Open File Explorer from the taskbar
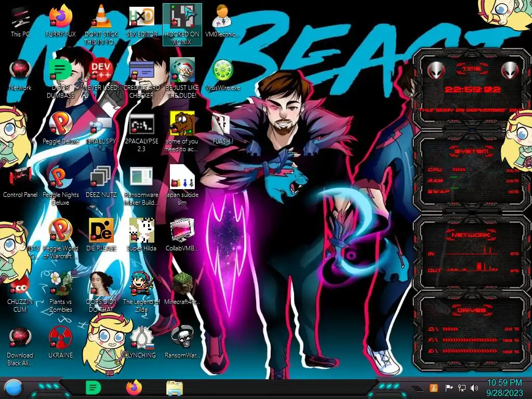This screenshot has height=399, width=532. pyautogui.click(x=175, y=388)
